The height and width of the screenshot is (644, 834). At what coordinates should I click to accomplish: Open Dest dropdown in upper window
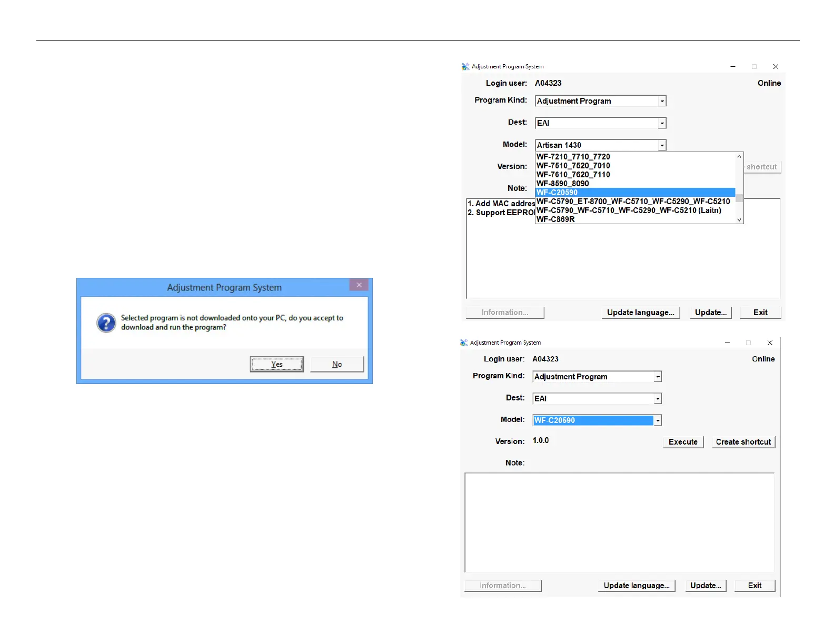pos(662,123)
